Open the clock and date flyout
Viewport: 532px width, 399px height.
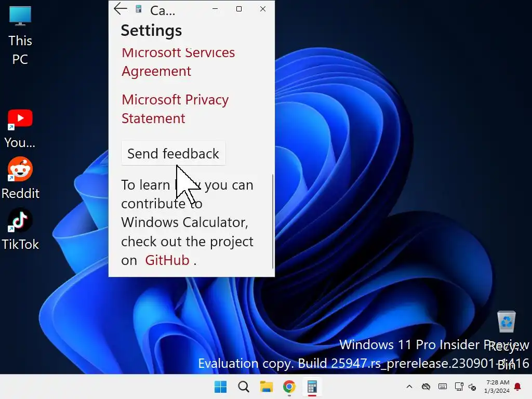click(497, 387)
